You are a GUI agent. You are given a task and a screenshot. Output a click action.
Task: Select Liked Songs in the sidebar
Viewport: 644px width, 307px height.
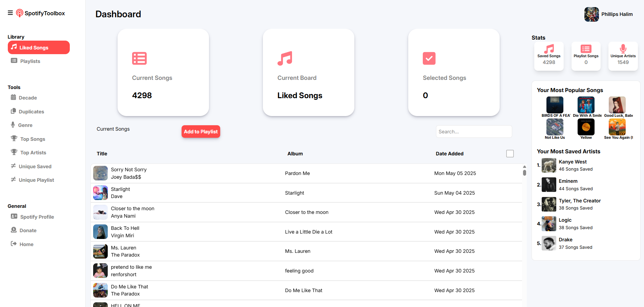[x=39, y=48]
